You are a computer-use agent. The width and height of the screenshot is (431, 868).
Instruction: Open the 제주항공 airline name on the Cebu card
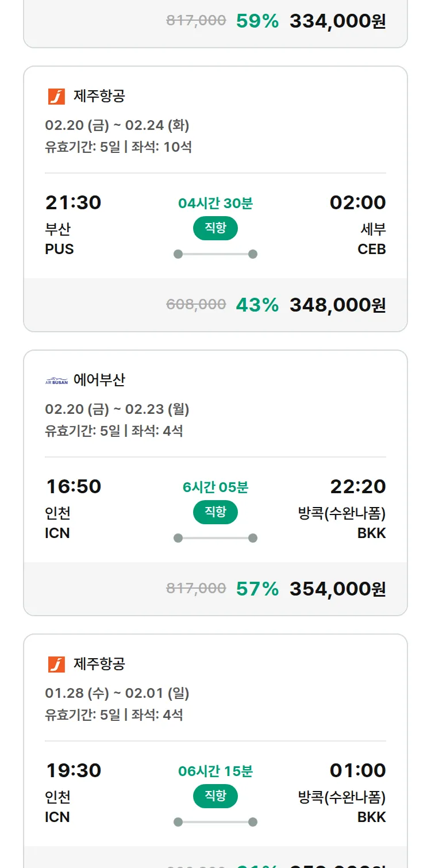pos(99,96)
